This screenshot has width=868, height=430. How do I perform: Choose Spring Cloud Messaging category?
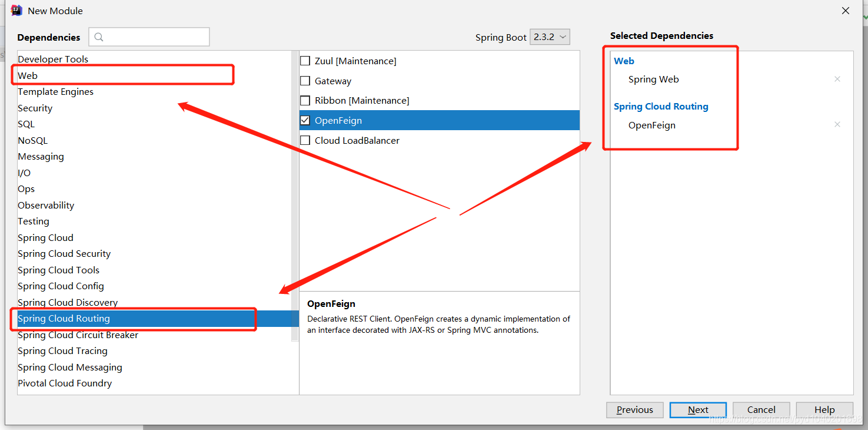[x=70, y=367]
